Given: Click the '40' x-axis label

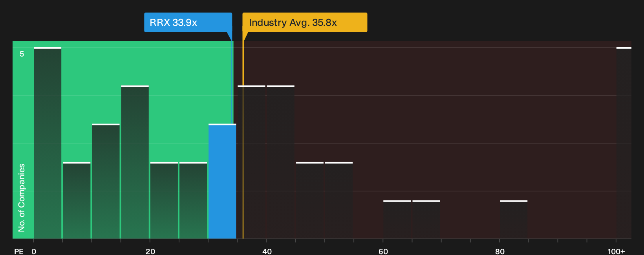Looking at the screenshot, I should [267, 251].
